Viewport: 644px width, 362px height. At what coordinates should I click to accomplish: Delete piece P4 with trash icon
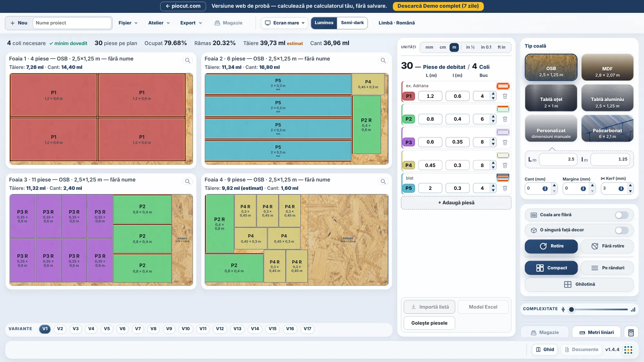coord(505,165)
